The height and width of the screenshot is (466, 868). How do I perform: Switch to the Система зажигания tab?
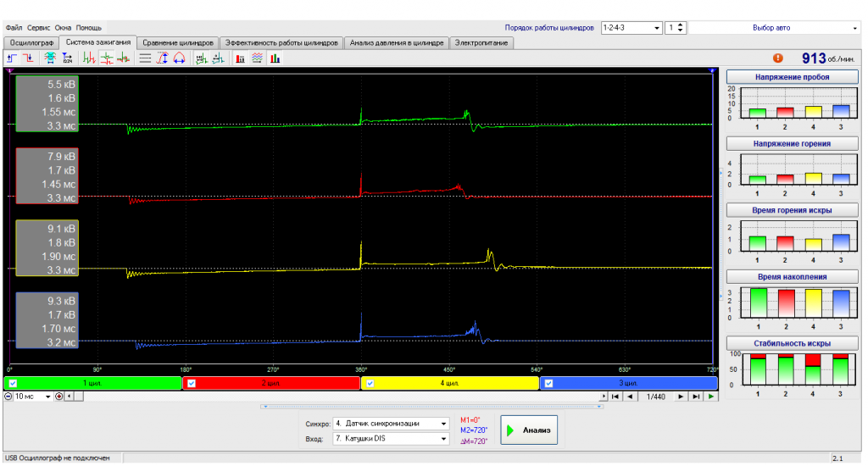(98, 42)
